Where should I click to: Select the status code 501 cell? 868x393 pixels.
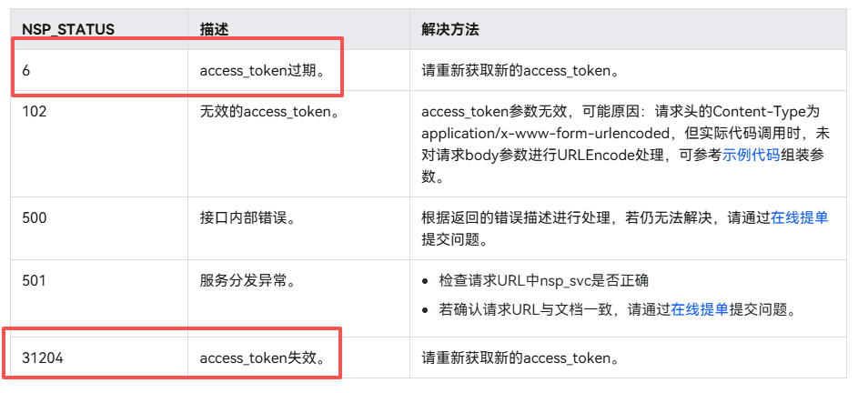(x=35, y=280)
